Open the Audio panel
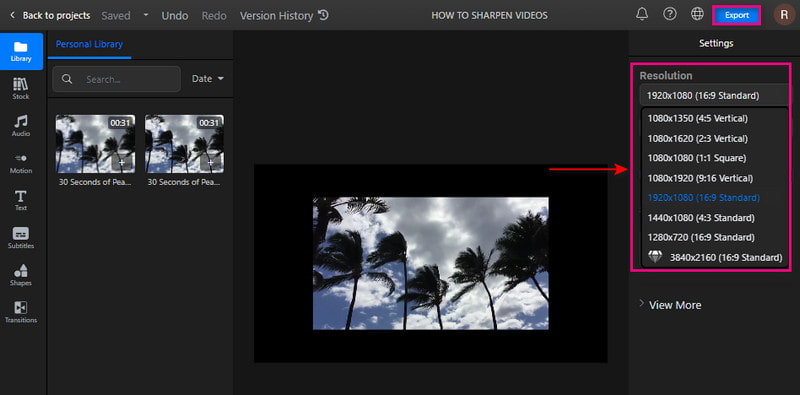The height and width of the screenshot is (395, 800). [x=21, y=126]
